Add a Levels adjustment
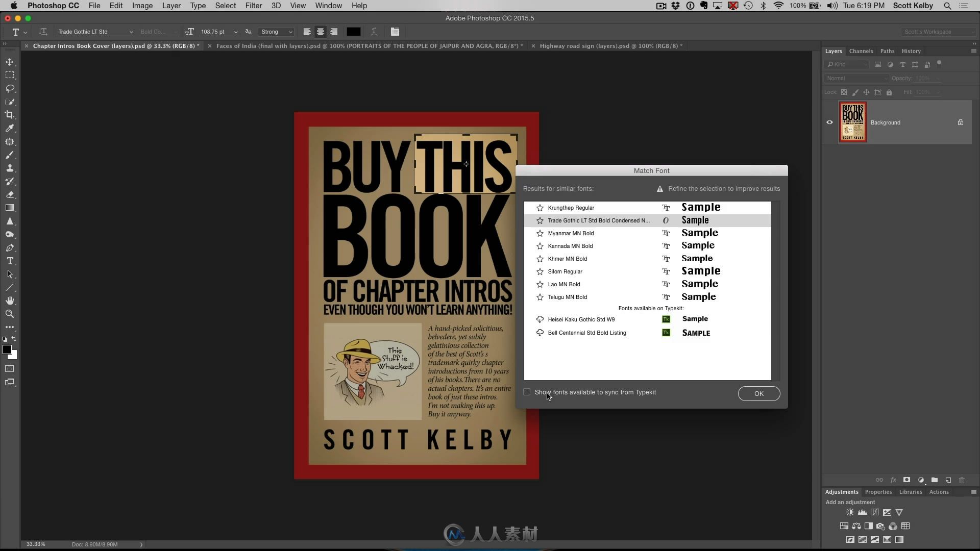The image size is (980, 551). 862,512
